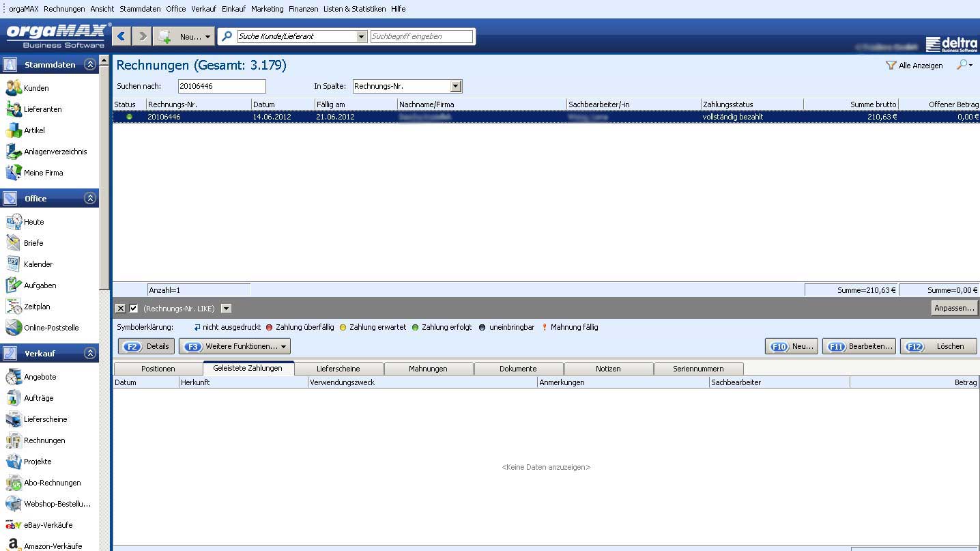
Task: Open the Suche Kunde/Lieferant dropdown
Action: click(362, 37)
